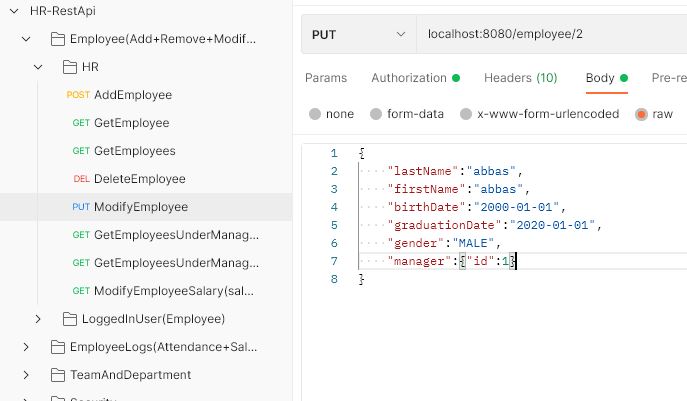Viewport: 687px width, 401px height.
Task: Click the HR folder icon
Action: pyautogui.click(x=70, y=67)
